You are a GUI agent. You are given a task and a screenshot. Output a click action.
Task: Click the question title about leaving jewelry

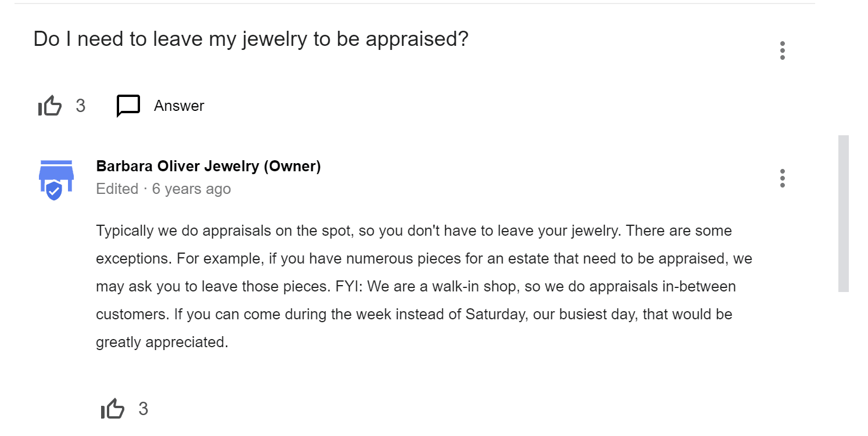[x=250, y=39]
